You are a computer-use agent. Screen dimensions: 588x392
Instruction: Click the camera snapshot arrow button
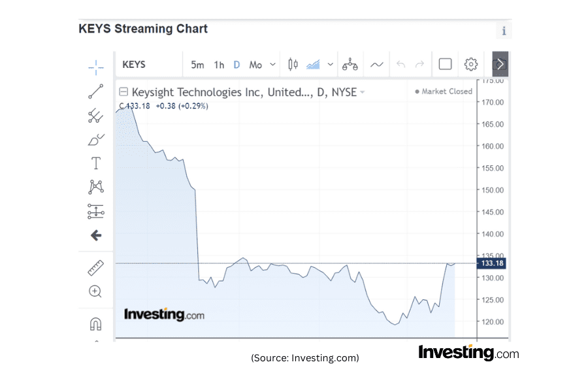click(500, 64)
